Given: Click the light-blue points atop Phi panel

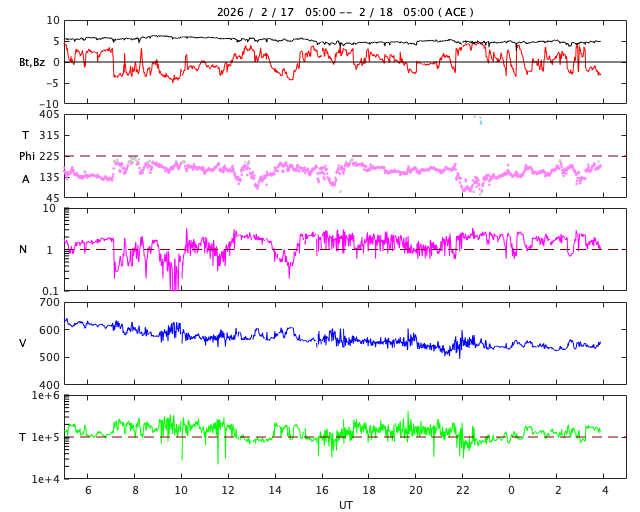Looking at the screenshot, I should coord(479,120).
